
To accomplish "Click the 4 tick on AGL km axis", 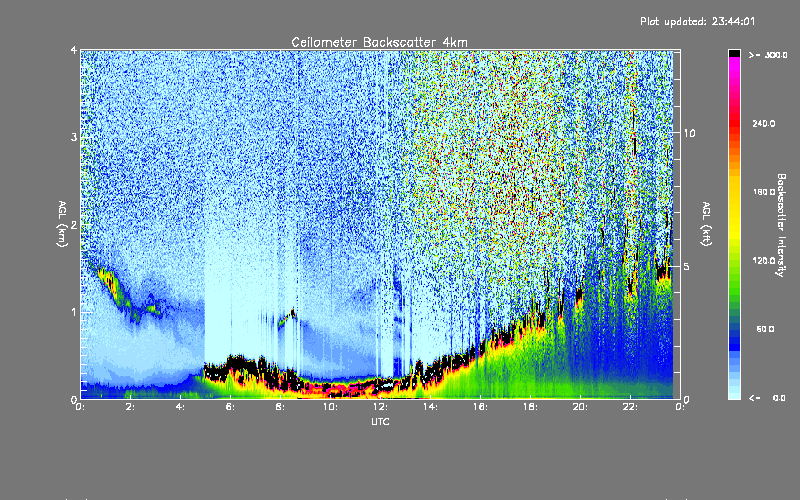I will click(74, 51).
